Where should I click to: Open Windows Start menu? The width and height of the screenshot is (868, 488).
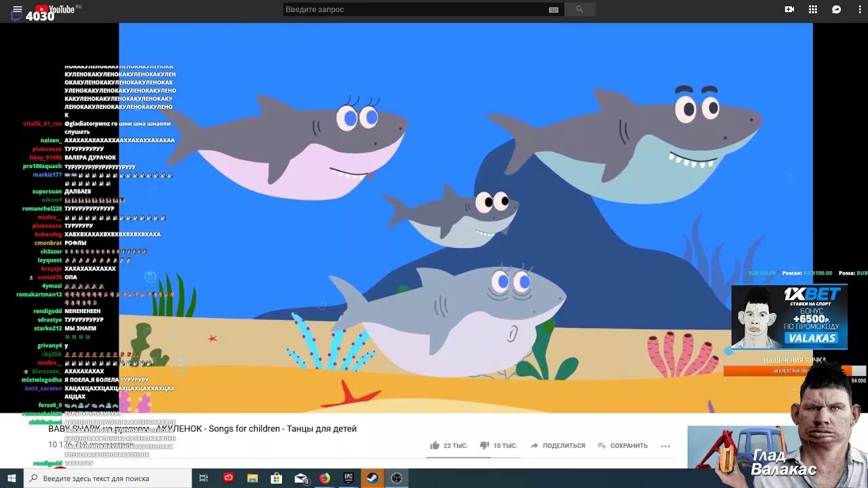point(12,478)
